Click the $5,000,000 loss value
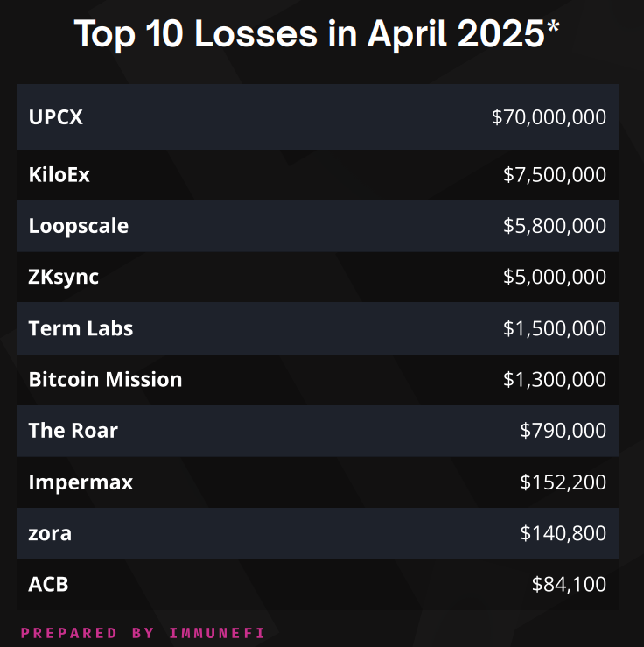 555,277
